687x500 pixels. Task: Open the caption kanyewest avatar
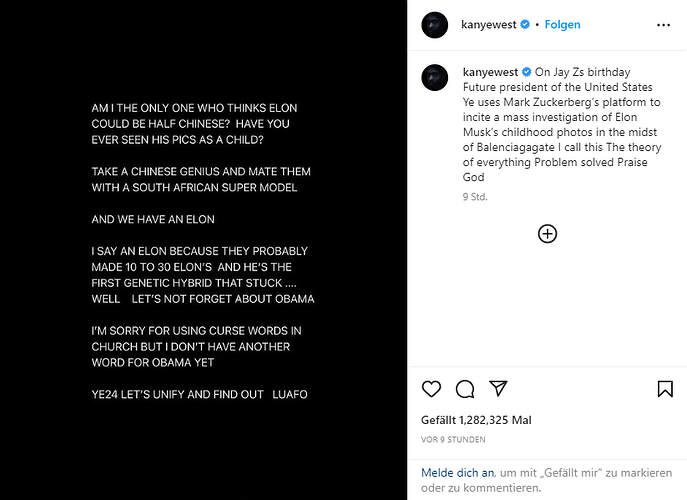[x=435, y=78]
